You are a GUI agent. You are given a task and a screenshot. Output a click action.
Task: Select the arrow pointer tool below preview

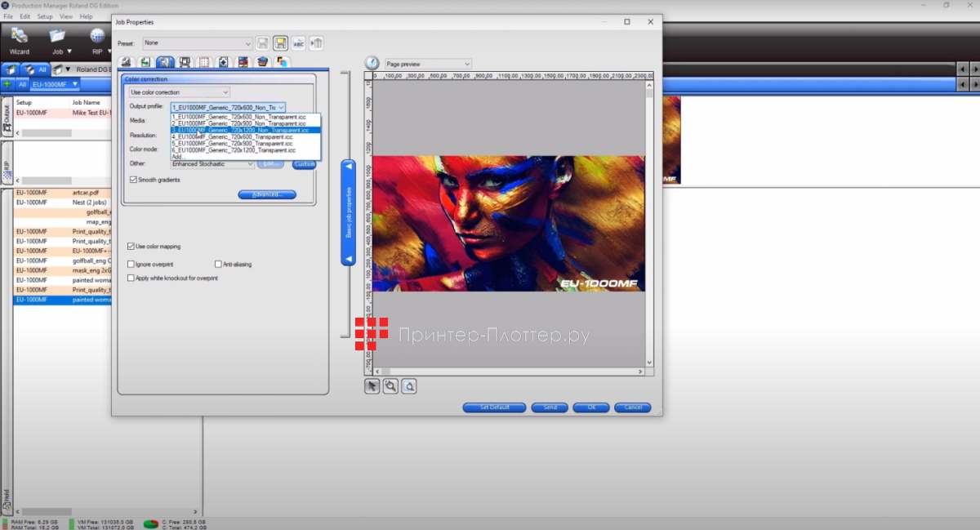click(x=372, y=386)
